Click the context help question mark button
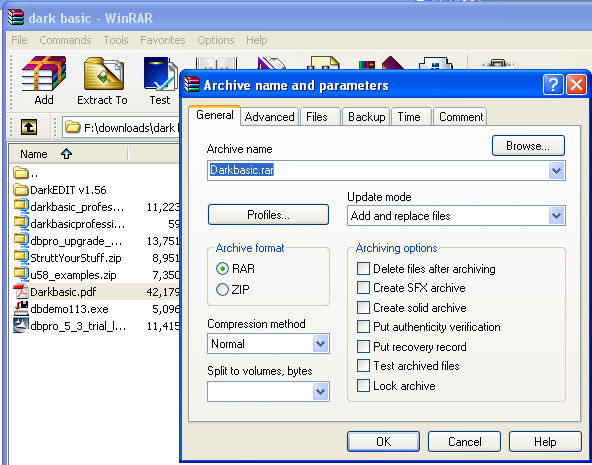The height and width of the screenshot is (465, 592). 553,85
